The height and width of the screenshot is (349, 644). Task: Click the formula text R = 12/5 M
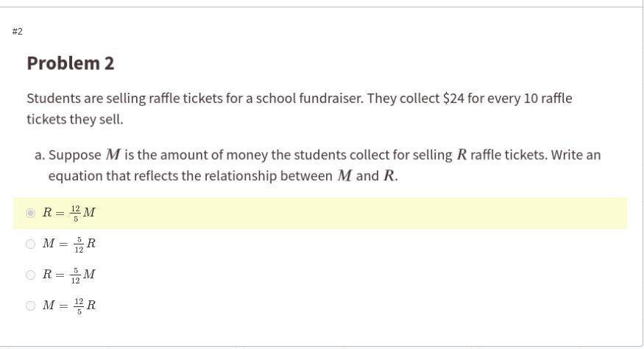[69, 213]
